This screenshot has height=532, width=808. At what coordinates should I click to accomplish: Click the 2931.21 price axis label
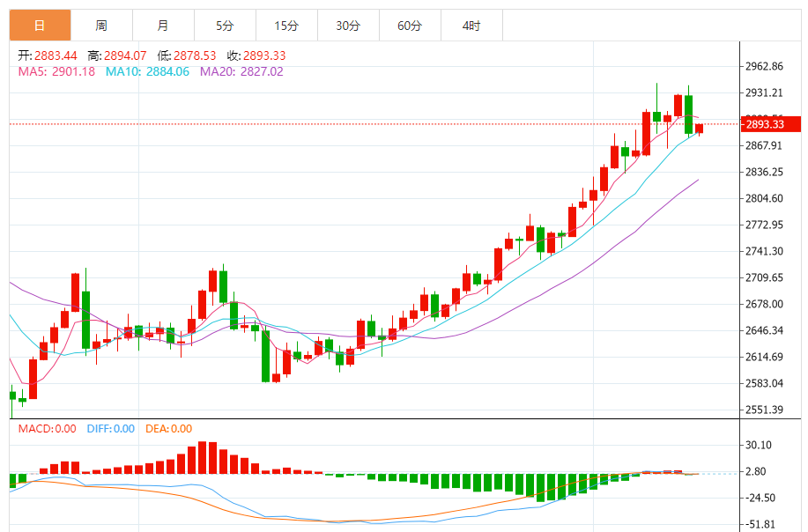[x=764, y=92]
